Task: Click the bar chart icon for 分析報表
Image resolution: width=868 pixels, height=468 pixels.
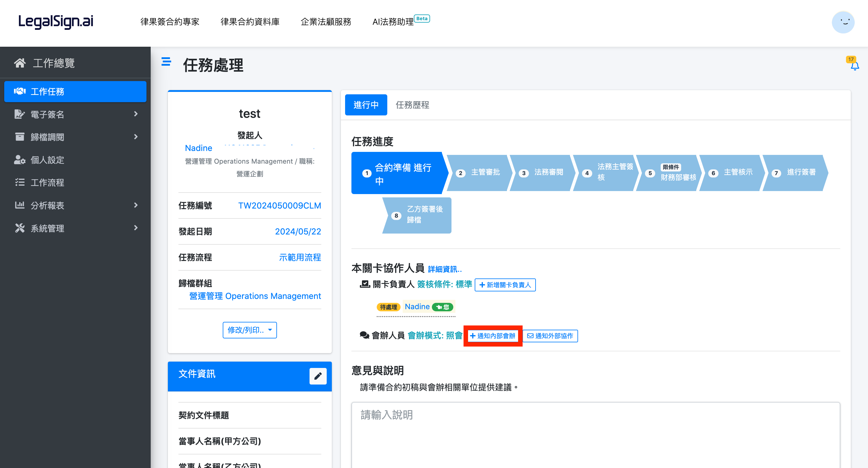Action: pyautogui.click(x=20, y=205)
